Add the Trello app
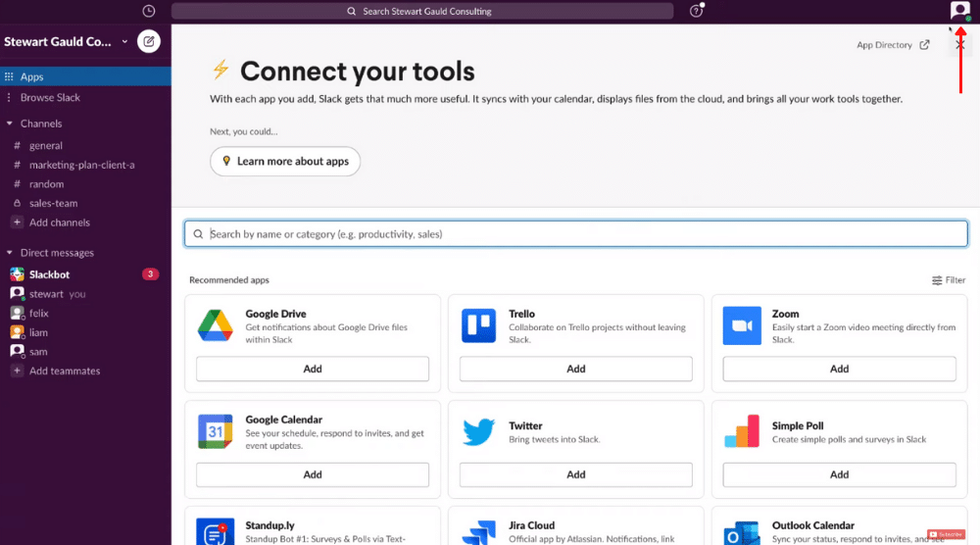The image size is (980, 545). point(575,369)
